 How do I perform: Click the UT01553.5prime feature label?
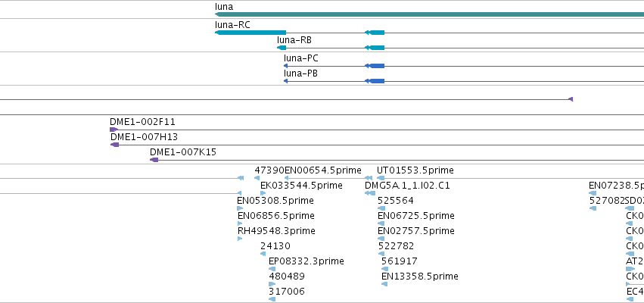click(x=415, y=170)
